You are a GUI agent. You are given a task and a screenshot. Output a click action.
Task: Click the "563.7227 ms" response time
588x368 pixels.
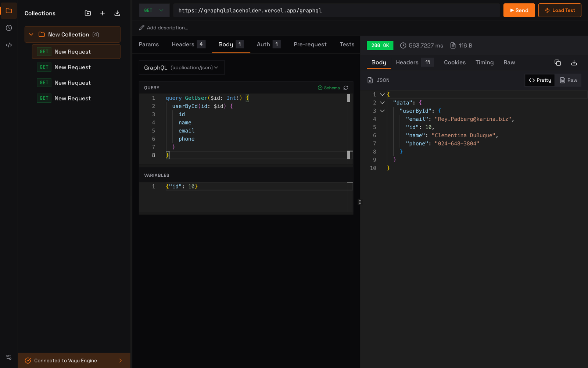point(426,46)
